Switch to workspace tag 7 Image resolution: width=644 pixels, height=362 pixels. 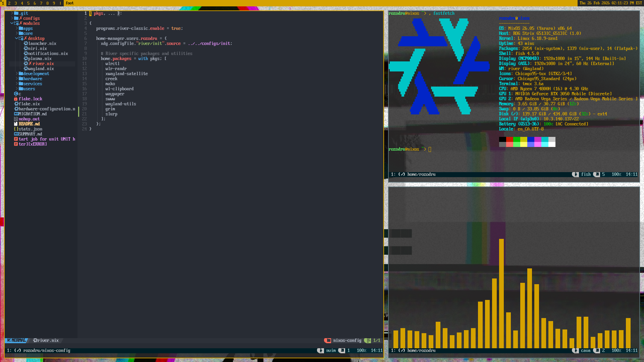coord(41,3)
